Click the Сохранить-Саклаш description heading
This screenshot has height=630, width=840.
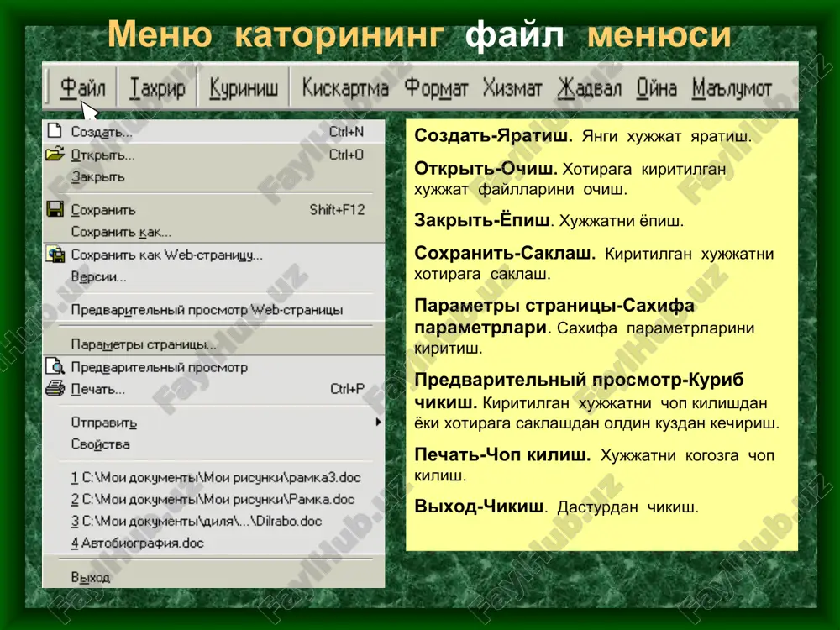point(505,253)
